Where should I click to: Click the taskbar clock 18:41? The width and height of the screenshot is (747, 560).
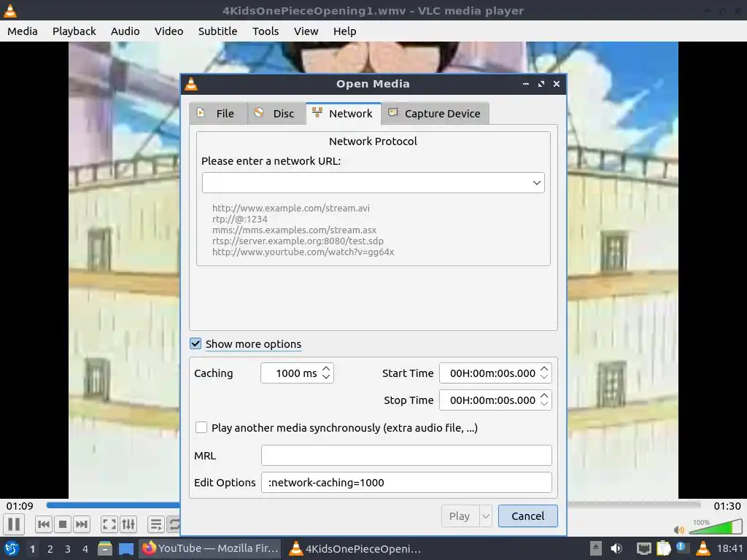[x=729, y=548]
